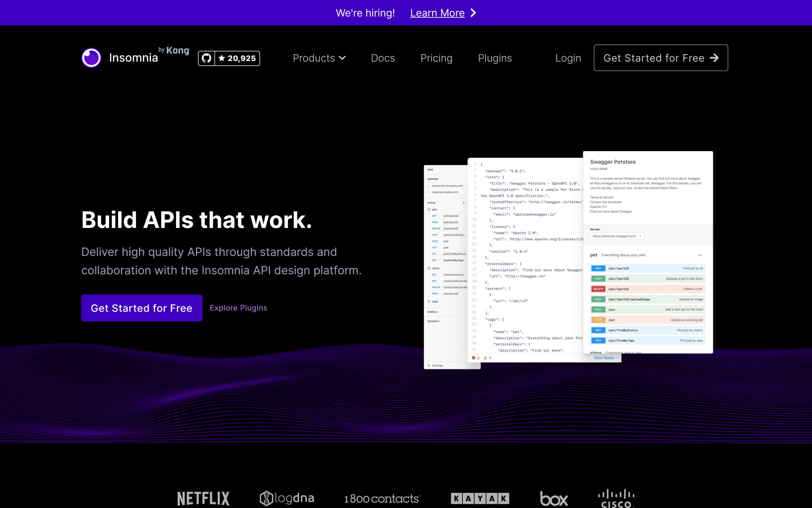The image size is (812, 508).
Task: Click the chevron after Learn More
Action: click(473, 13)
